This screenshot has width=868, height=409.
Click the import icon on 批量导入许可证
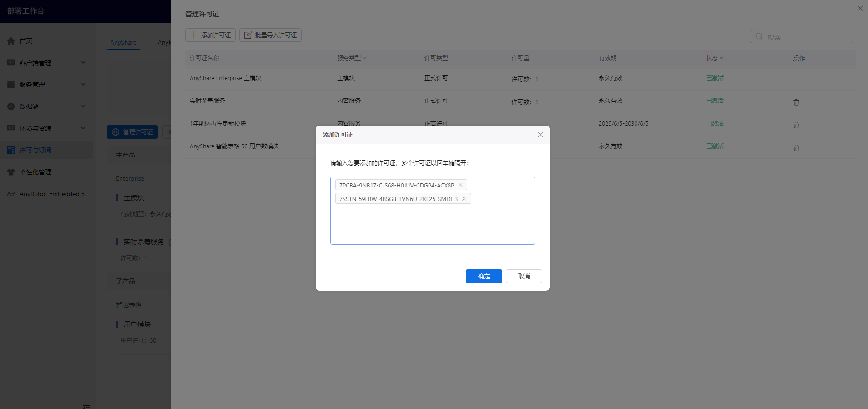point(248,35)
